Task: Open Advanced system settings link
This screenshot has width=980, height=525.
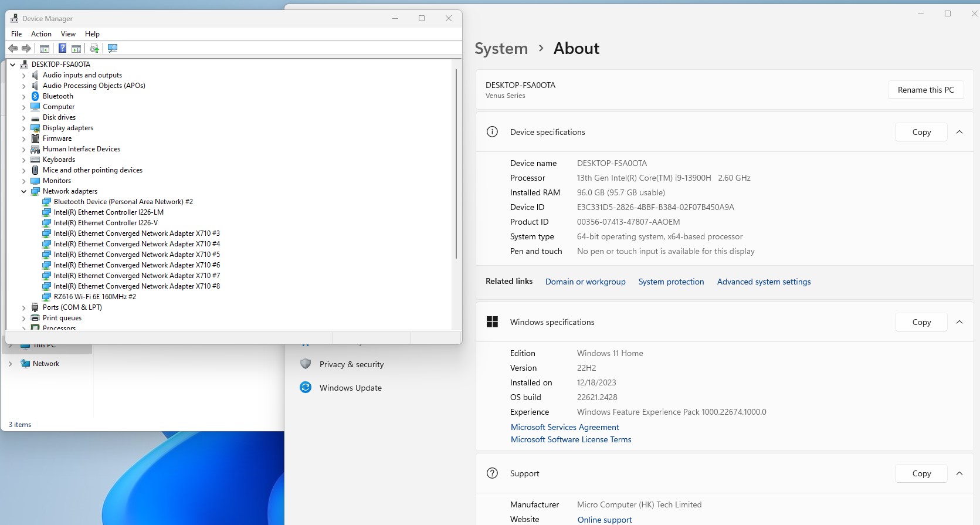Action: tap(764, 282)
